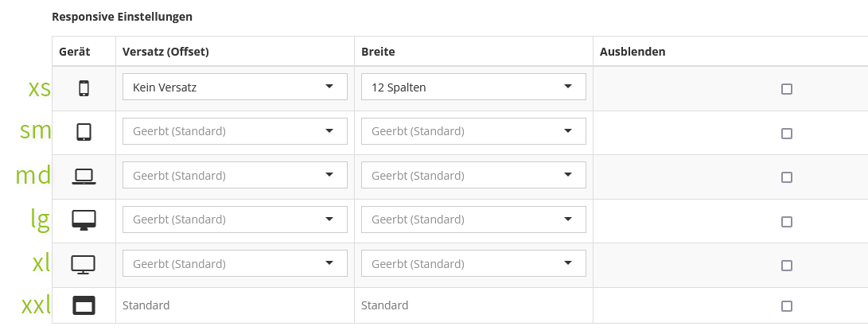Open the '12 Spalten' width dropdown
The image size is (868, 334).
473,87
